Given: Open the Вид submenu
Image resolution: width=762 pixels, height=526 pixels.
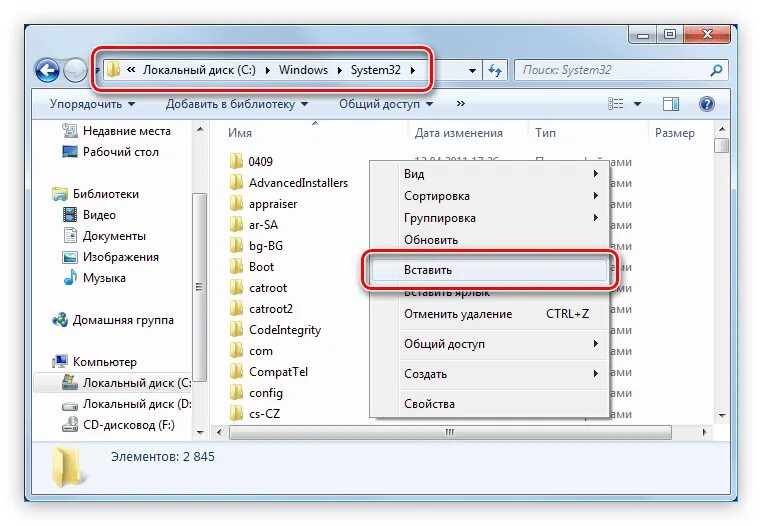Looking at the screenshot, I should pos(488,174).
